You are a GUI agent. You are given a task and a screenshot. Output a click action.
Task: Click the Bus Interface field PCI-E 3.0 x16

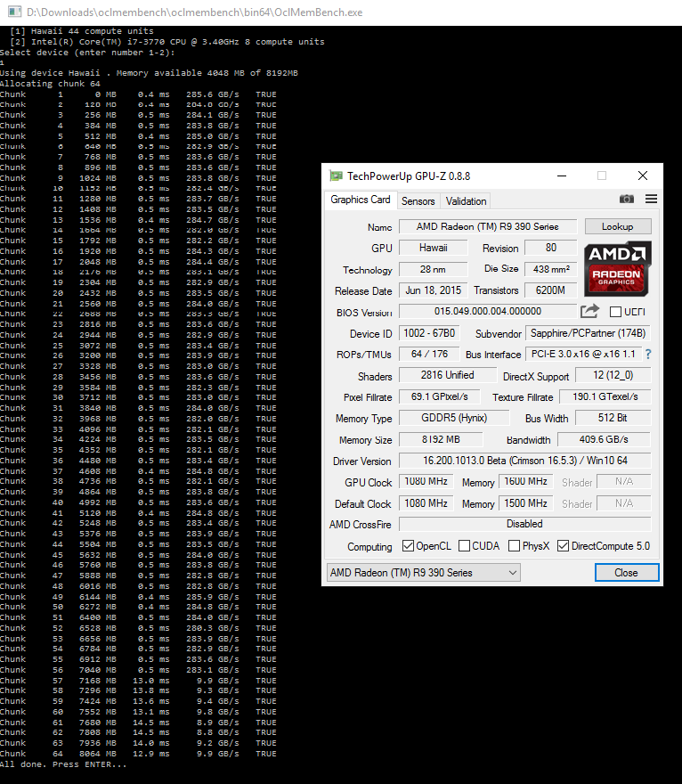(583, 354)
